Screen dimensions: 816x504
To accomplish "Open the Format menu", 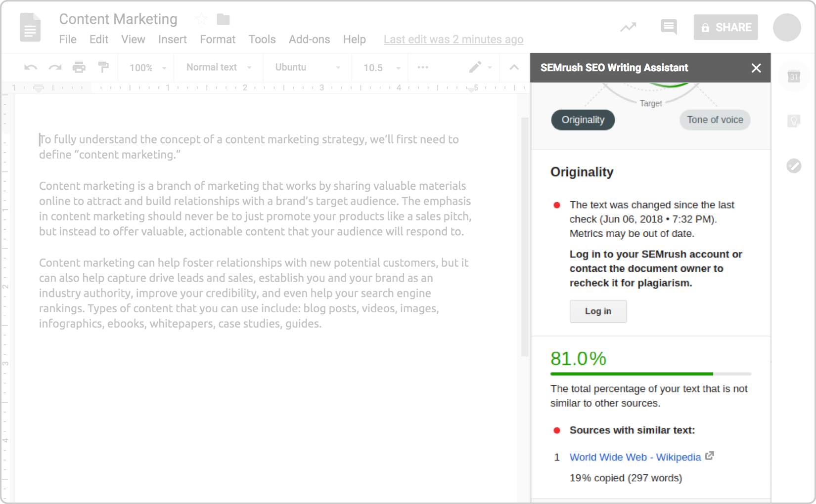I will tap(218, 40).
